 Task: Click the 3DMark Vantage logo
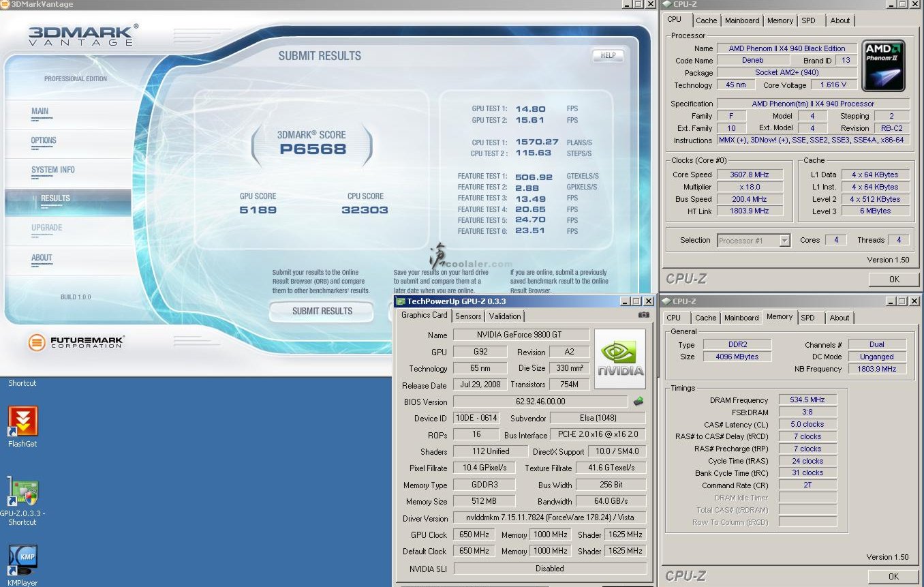click(x=83, y=35)
